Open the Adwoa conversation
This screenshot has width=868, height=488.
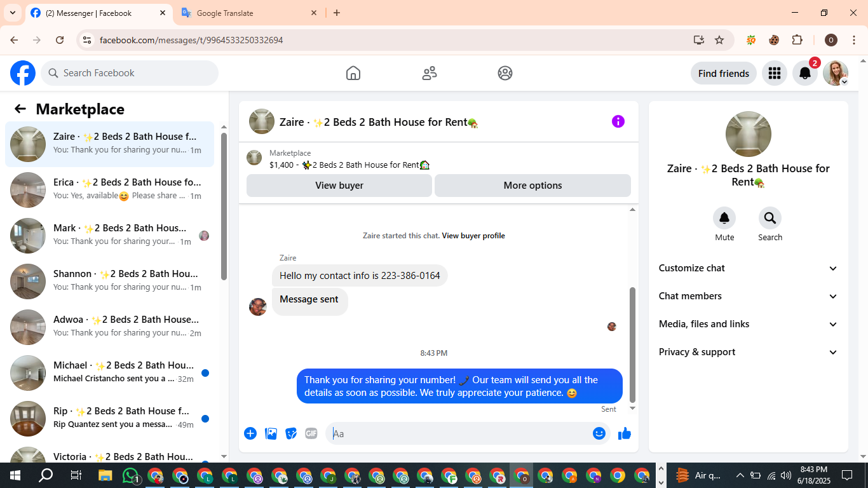click(x=109, y=327)
